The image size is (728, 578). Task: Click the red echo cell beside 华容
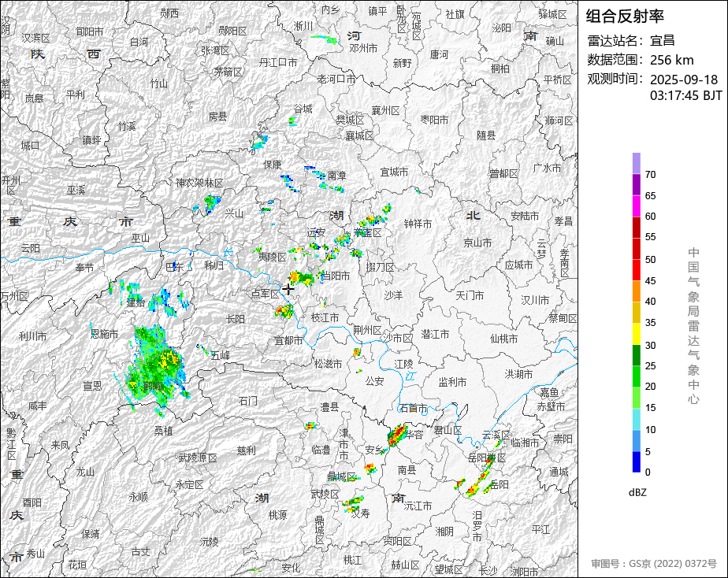coord(396,435)
